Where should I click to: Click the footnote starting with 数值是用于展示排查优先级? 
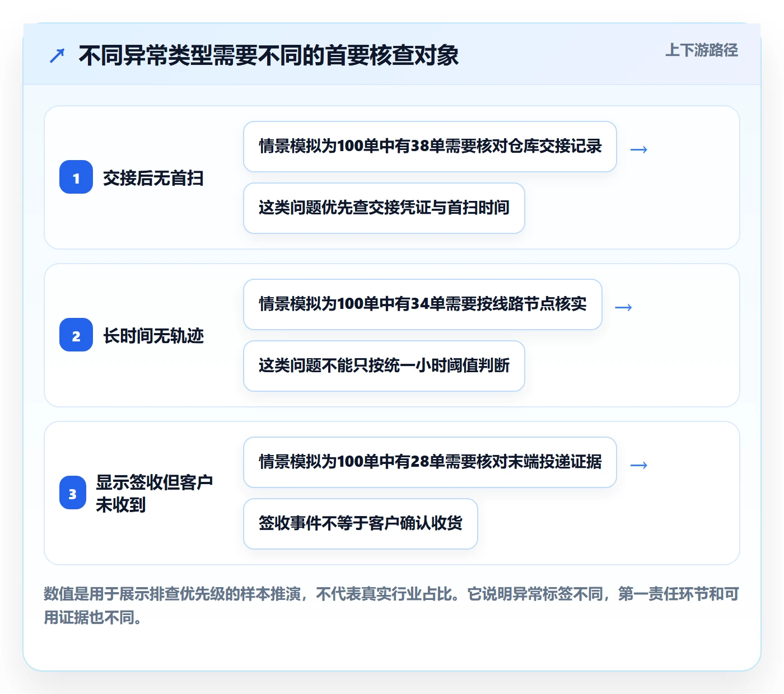[391, 606]
